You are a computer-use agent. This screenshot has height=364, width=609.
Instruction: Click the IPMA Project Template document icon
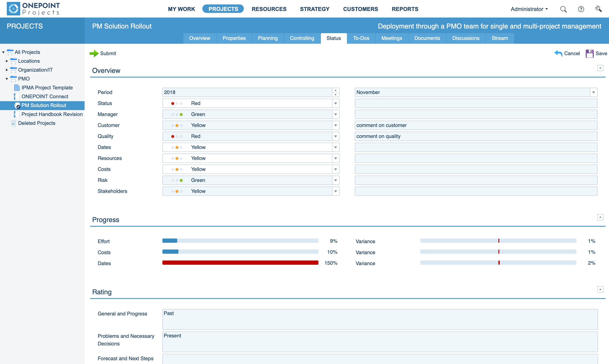tap(17, 87)
